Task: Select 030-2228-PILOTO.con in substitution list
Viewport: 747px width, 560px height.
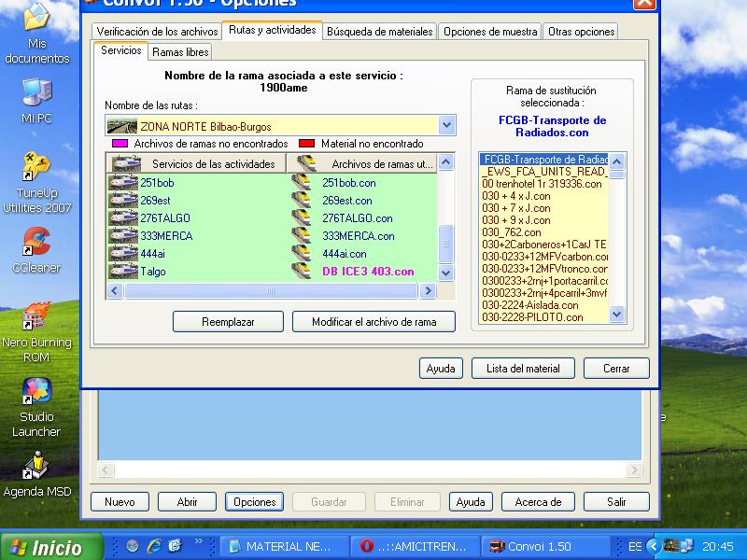Action: coord(532,317)
